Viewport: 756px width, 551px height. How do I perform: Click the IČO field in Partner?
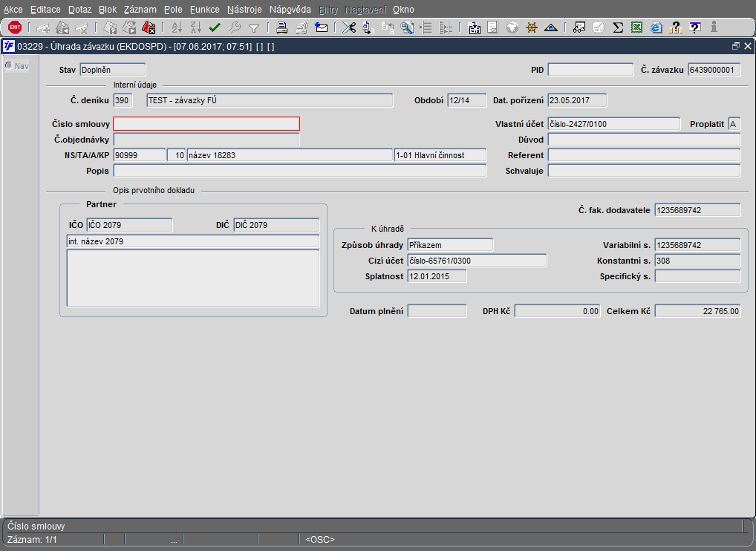point(129,225)
